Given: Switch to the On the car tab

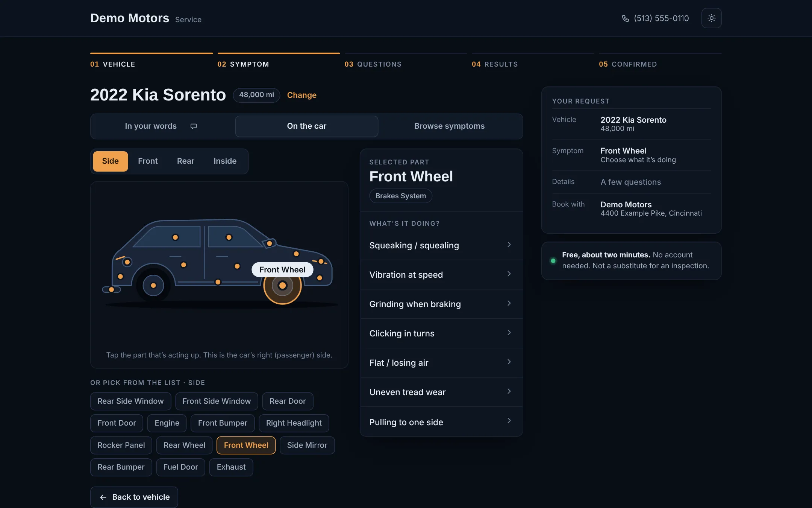Looking at the screenshot, I should coord(306,126).
